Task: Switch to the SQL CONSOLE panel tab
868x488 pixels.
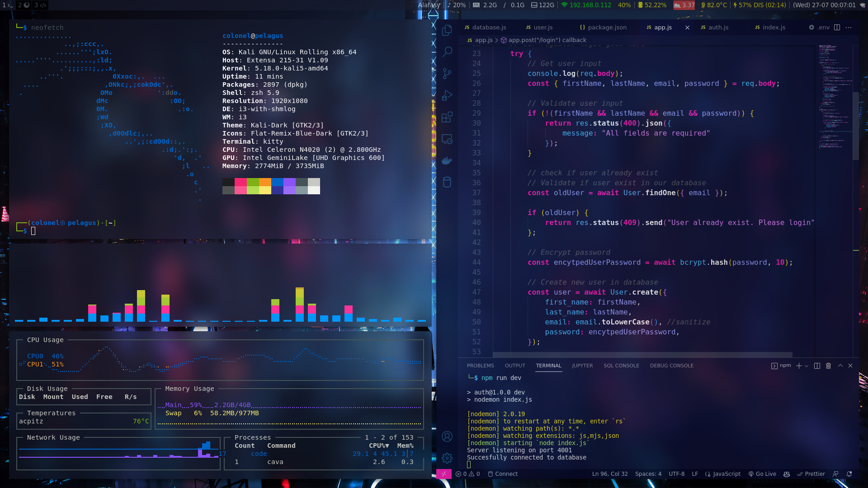Action: point(622,366)
